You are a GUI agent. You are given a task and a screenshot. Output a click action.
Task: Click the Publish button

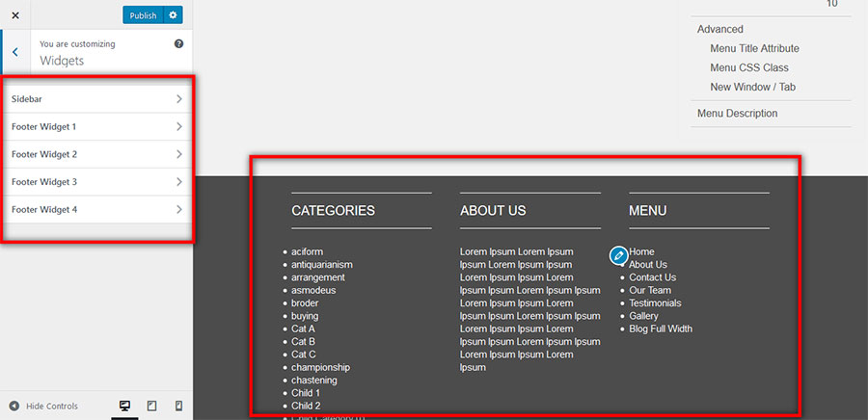(144, 15)
